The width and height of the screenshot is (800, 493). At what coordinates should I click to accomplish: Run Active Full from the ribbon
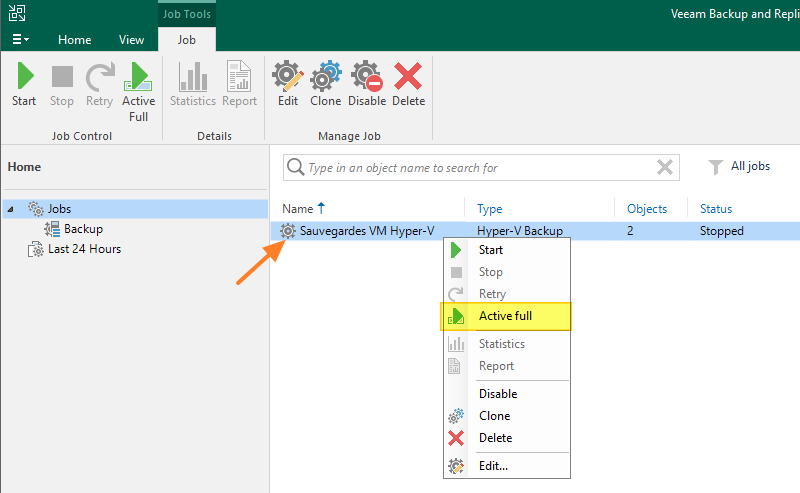point(138,92)
